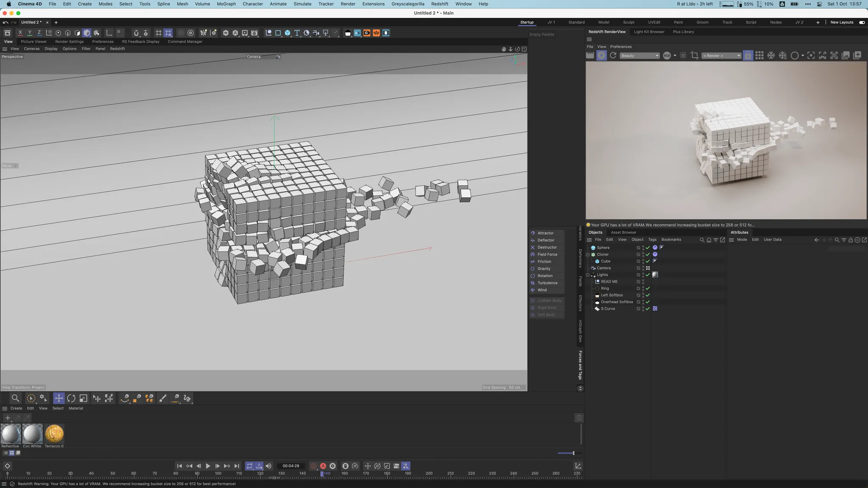The width and height of the screenshot is (868, 488).
Task: Click the Turbulence force in the palette
Action: (x=547, y=283)
